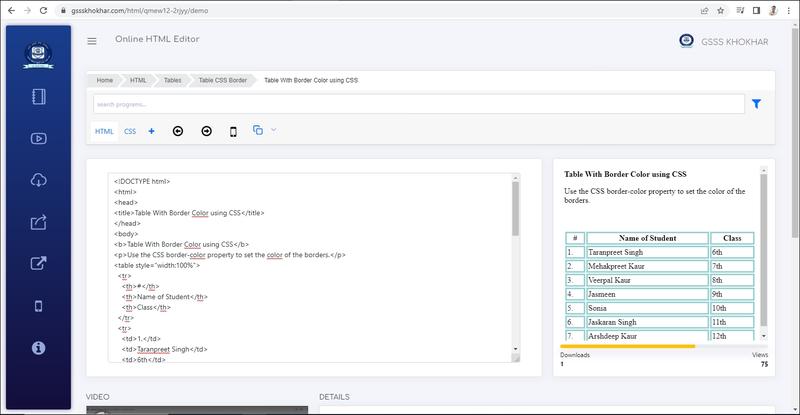
Task: Open the hamburger menu beside Online HTML Editor
Action: click(92, 41)
